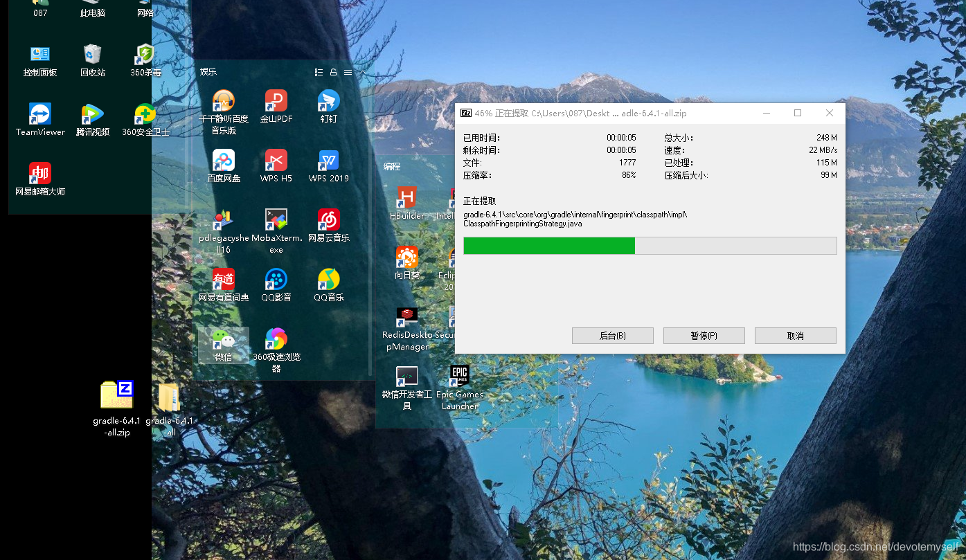The image size is (966, 560).
Task: Click the 总大小 248 M value
Action: (x=827, y=138)
